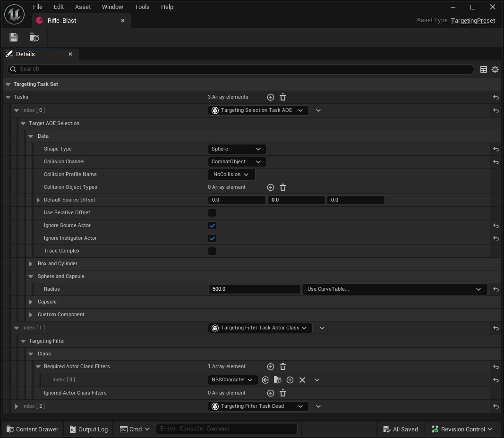Use selected asset for NBSCharacter class filter

click(265, 380)
